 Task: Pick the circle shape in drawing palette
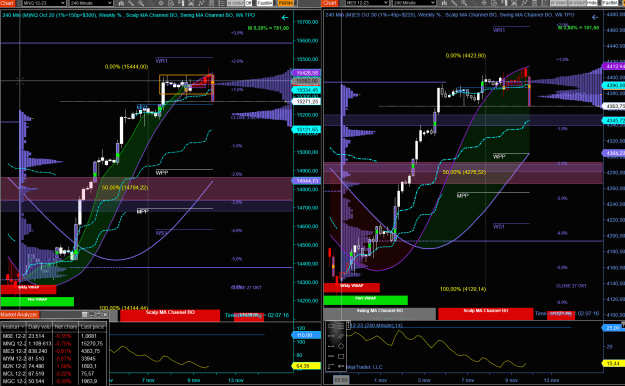(341, 346)
